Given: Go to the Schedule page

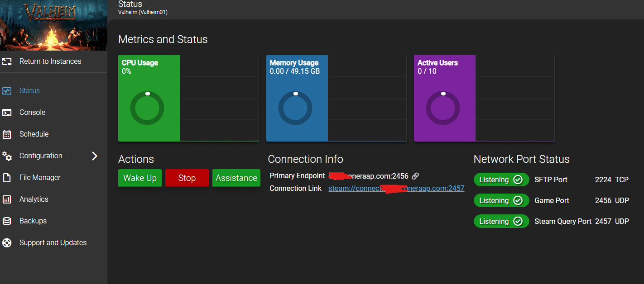Looking at the screenshot, I should pyautogui.click(x=53, y=134).
